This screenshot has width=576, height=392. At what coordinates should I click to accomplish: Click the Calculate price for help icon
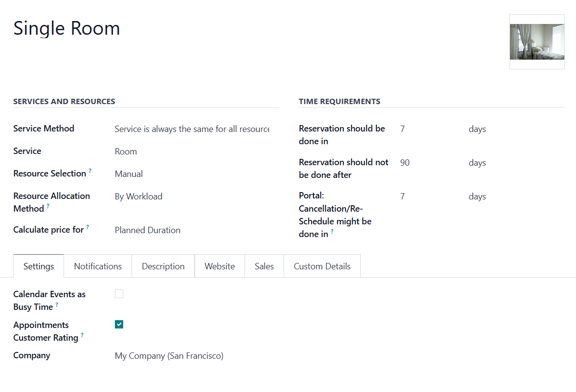tap(88, 227)
